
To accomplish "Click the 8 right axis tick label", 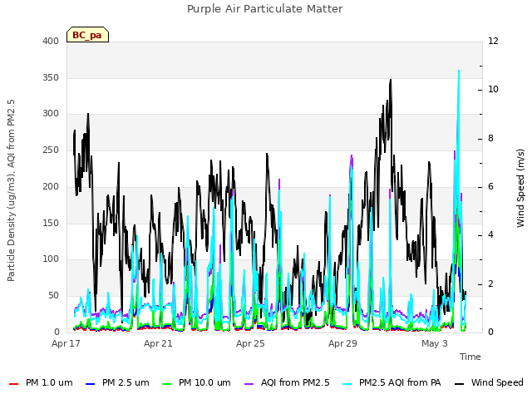I will tap(491, 139).
